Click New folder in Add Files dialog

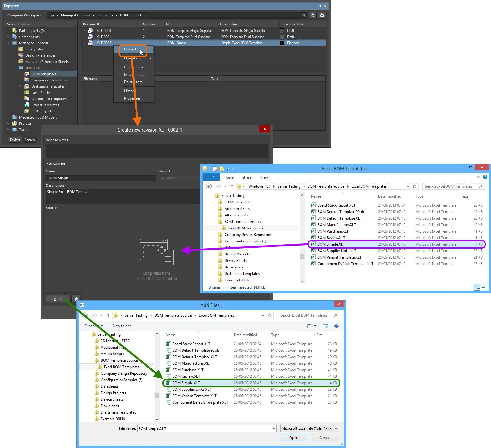(x=122, y=326)
